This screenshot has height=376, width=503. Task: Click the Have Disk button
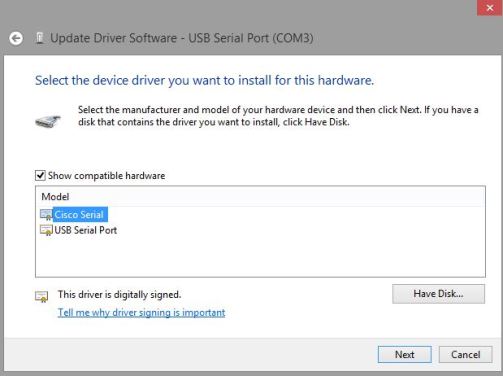click(x=438, y=294)
